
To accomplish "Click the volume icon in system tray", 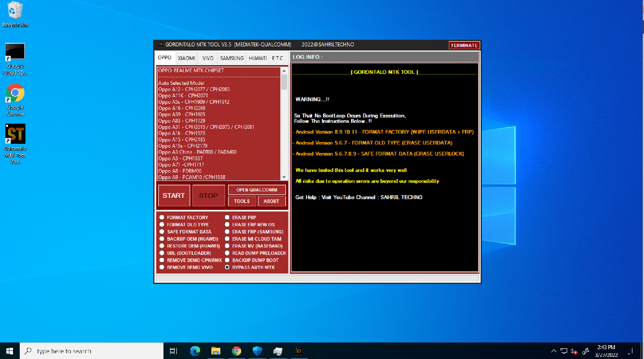I will [x=573, y=351].
